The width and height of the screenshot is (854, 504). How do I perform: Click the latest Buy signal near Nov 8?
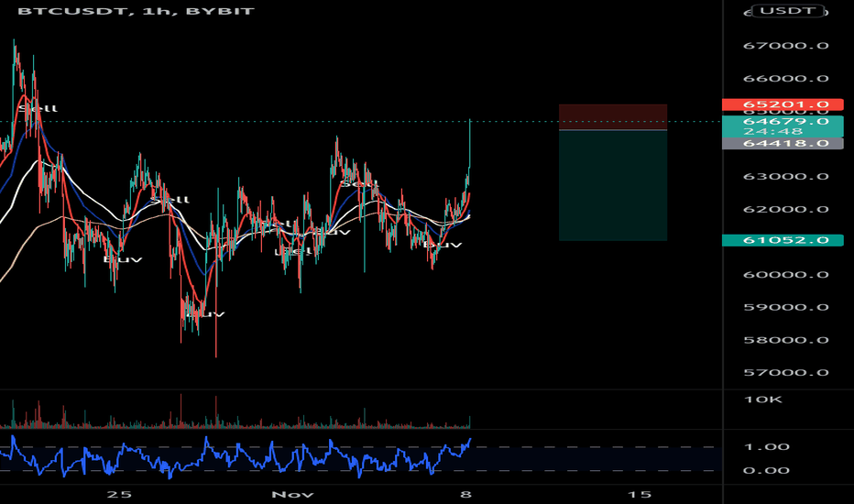[443, 245]
